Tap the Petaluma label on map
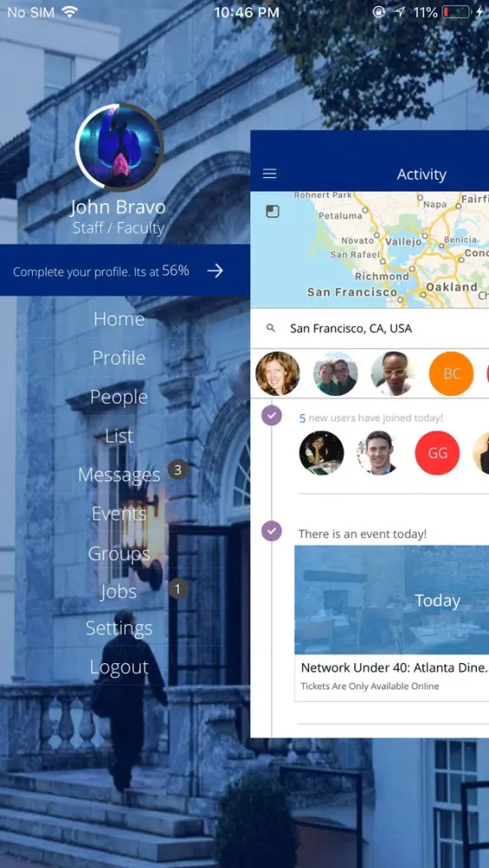Screen dimensions: 489x868 pos(340,216)
